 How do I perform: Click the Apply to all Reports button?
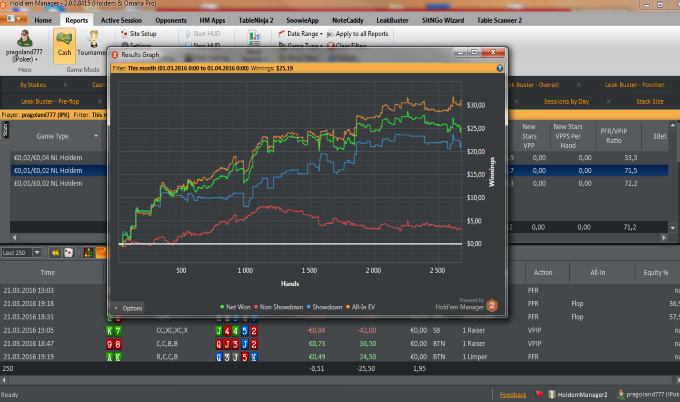(x=358, y=33)
